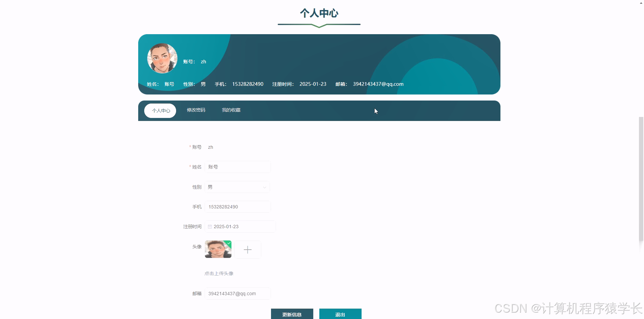
Task: Select the uploaded avatar thumbnail in 头像 row
Action: click(x=218, y=249)
